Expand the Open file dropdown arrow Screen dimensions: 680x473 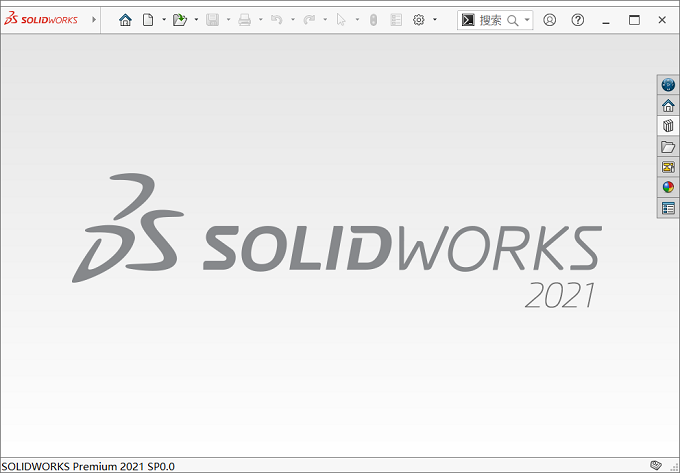196,20
